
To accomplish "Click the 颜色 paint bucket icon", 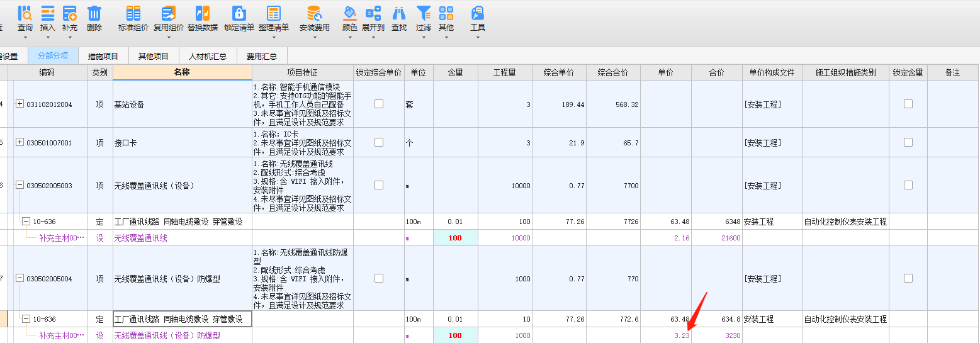I will (x=350, y=13).
